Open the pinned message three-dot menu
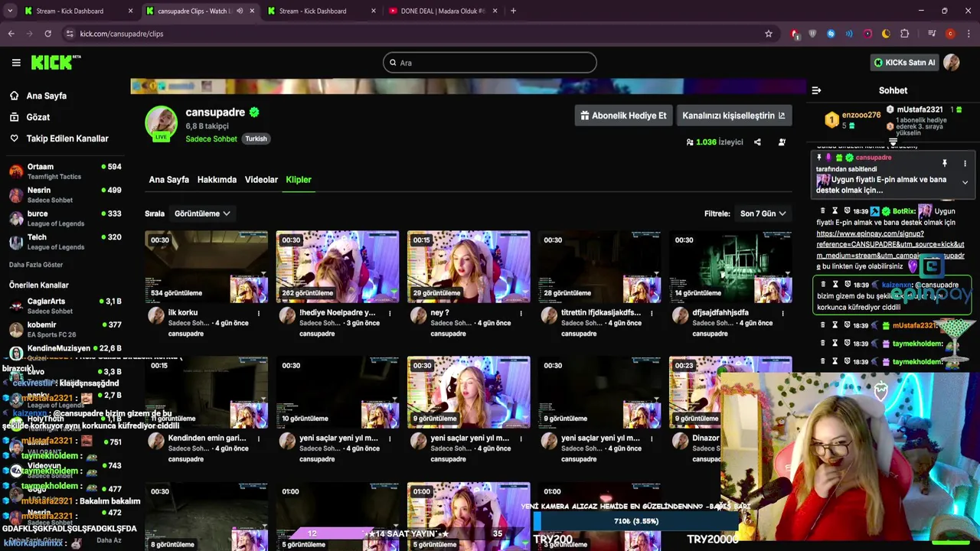Viewport: 980px width, 551px height. tap(965, 163)
